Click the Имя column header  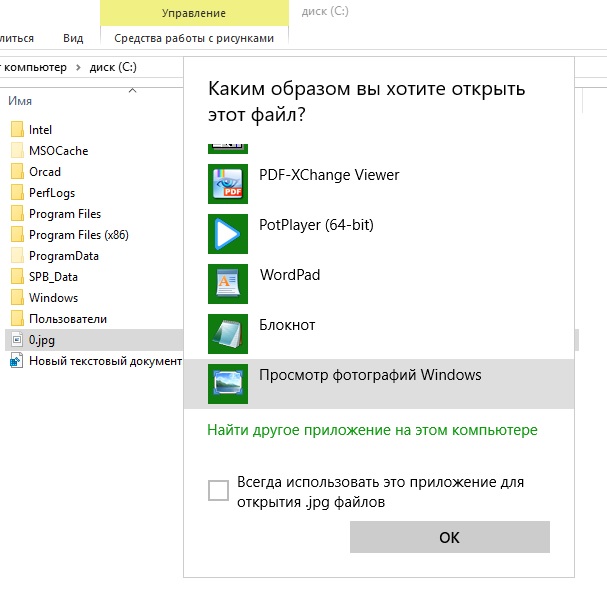(20, 101)
